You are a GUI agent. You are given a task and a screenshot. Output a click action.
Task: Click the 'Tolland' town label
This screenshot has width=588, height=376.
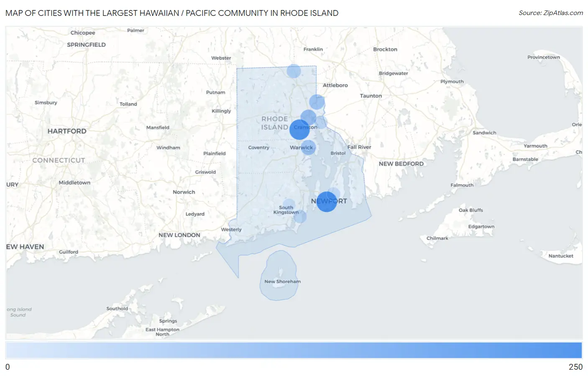click(x=128, y=104)
